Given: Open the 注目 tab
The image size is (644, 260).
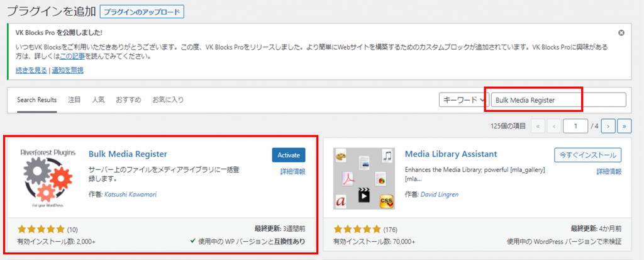Looking at the screenshot, I should [x=74, y=99].
